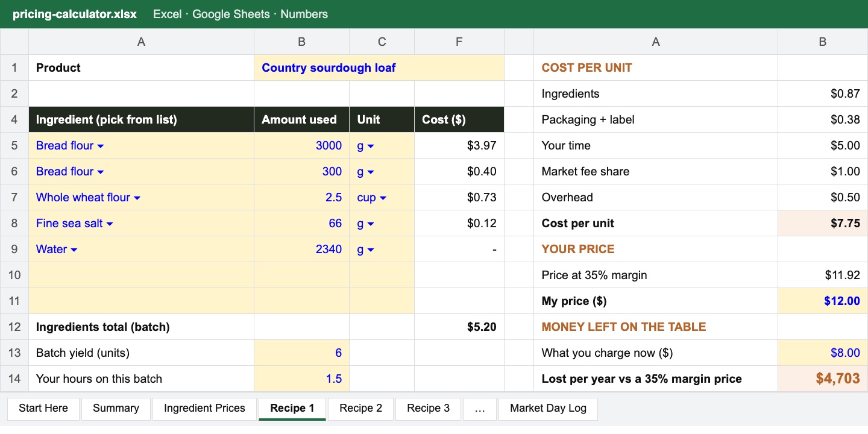Select the Recipe 1 tab
Viewport: 868px width, 434px height.
[292, 408]
